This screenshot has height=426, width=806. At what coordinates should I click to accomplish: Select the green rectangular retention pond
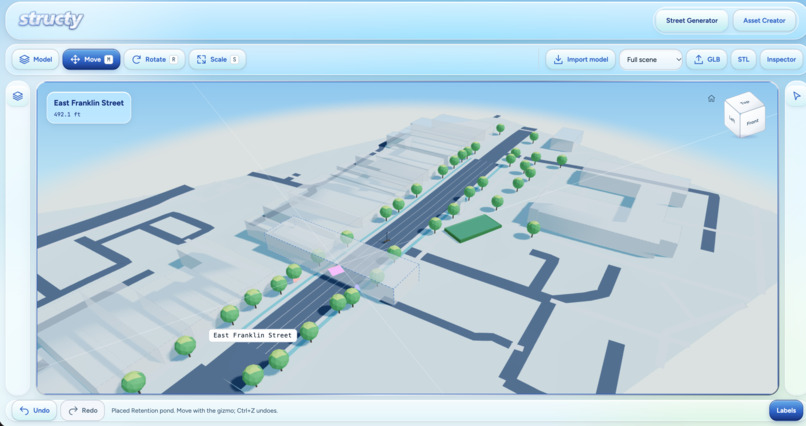473,227
